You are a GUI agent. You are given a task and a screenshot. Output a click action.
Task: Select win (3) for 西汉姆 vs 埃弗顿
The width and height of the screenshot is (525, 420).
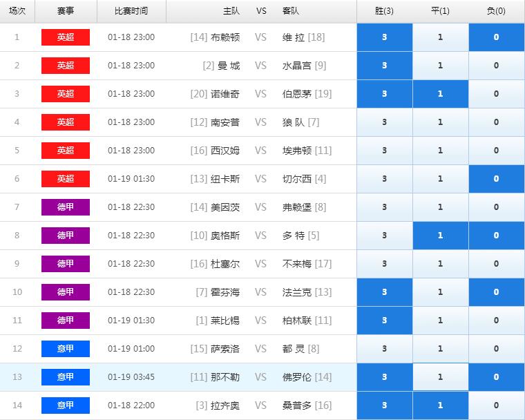384,151
